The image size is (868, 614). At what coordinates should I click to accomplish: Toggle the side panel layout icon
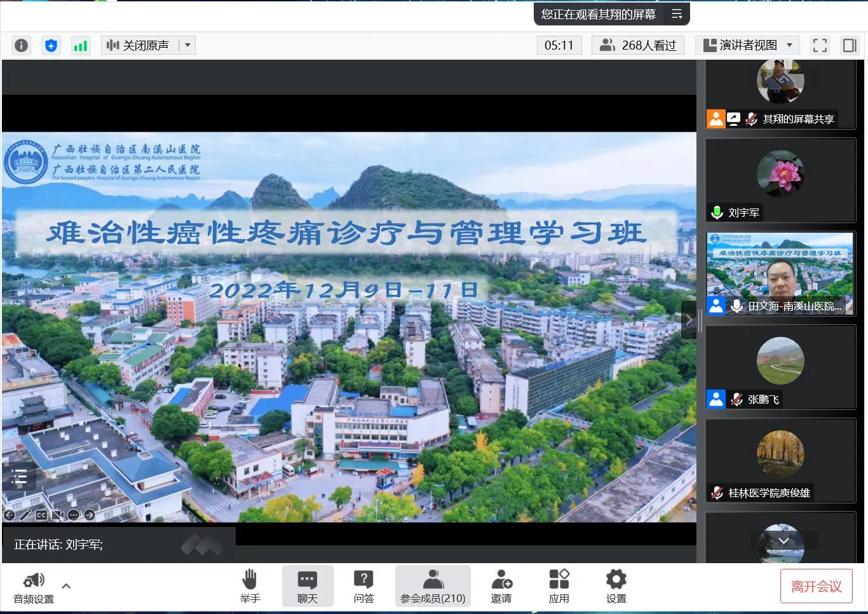pyautogui.click(x=850, y=45)
